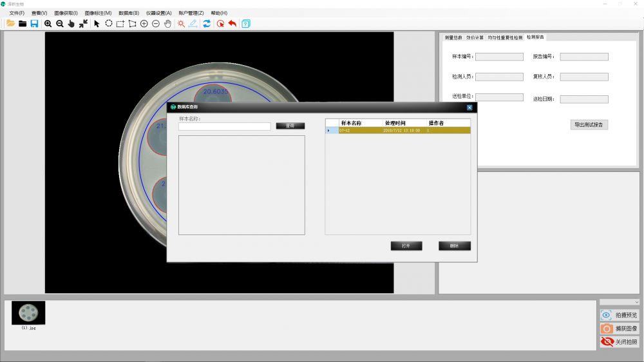Open the 数据库(B) menu
644x362 pixels.
tap(129, 13)
